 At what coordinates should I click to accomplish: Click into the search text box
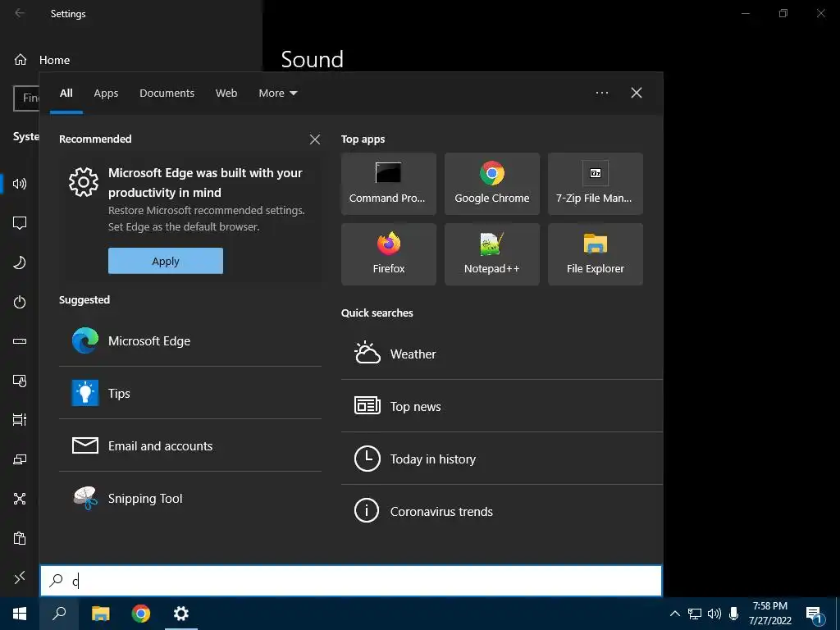click(x=351, y=581)
